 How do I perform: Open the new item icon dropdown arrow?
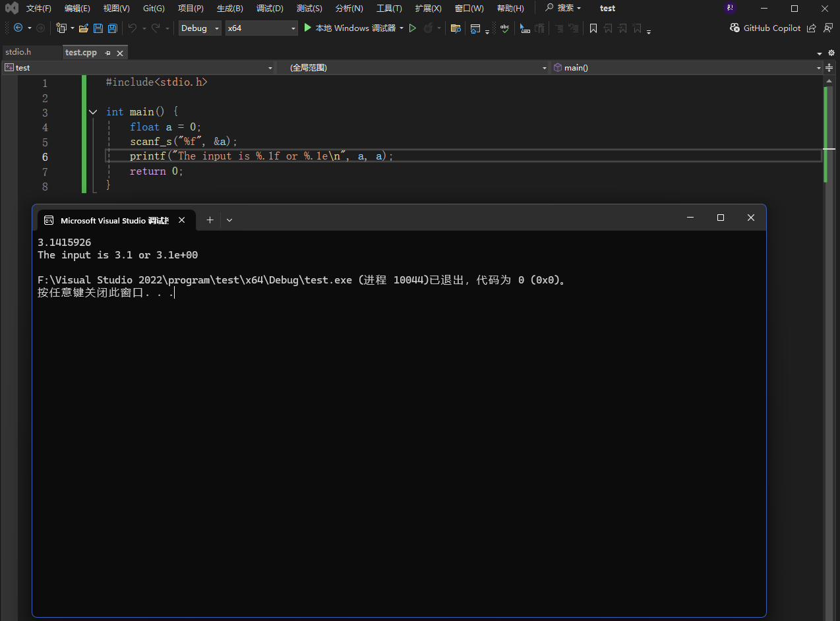(73, 28)
